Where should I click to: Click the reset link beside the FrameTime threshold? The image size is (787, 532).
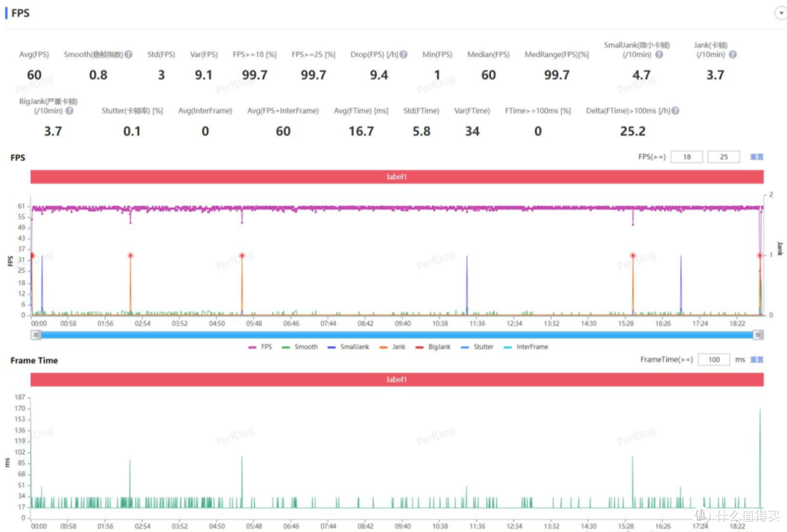click(x=757, y=360)
